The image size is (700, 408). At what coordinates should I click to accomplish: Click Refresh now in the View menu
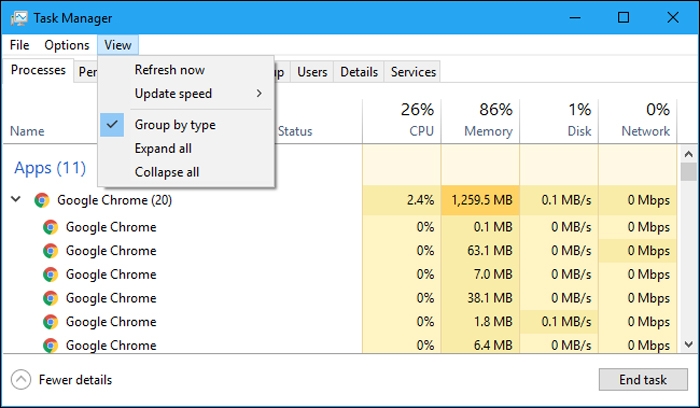tap(169, 70)
